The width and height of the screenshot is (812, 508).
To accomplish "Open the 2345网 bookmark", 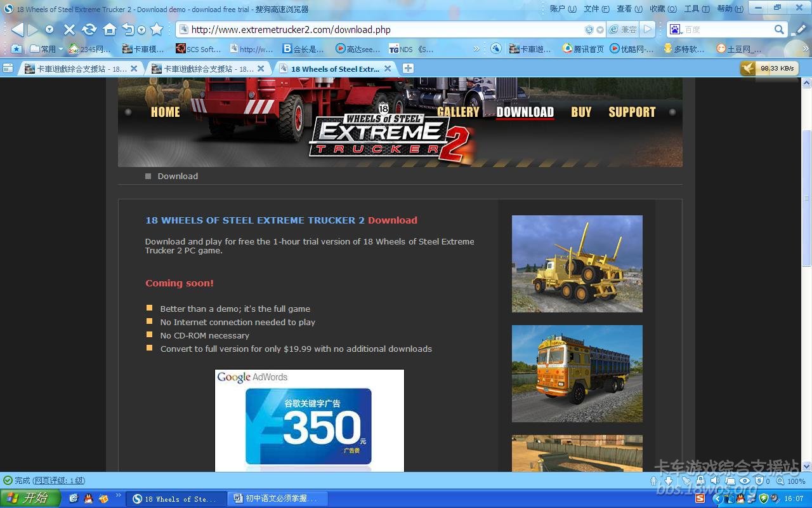I will coord(89,49).
